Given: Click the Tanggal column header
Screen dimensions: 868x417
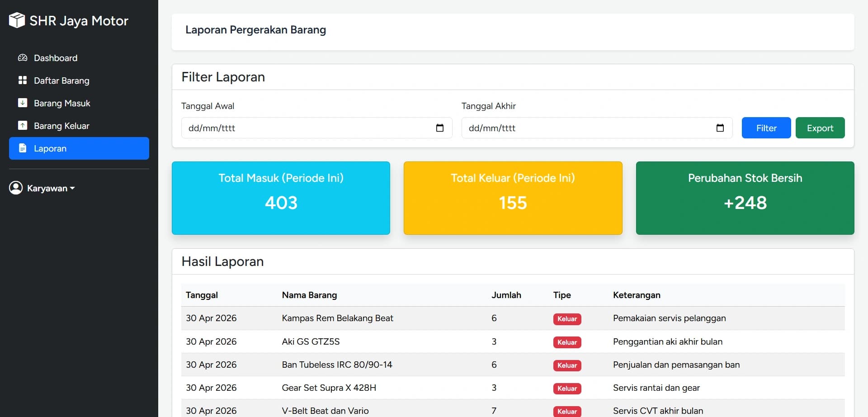Looking at the screenshot, I should [202, 295].
